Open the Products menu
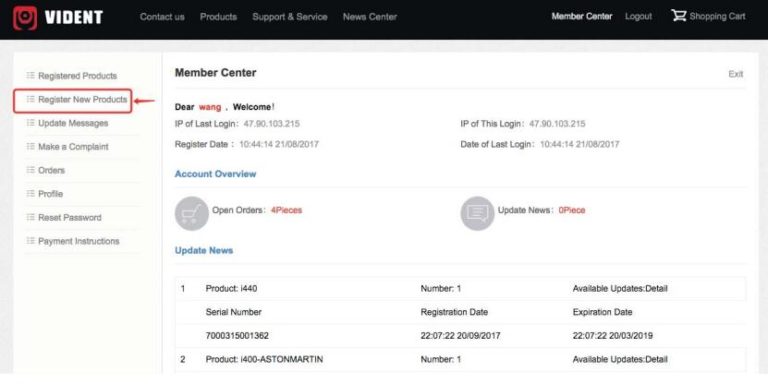The width and height of the screenshot is (768, 384). point(218,17)
